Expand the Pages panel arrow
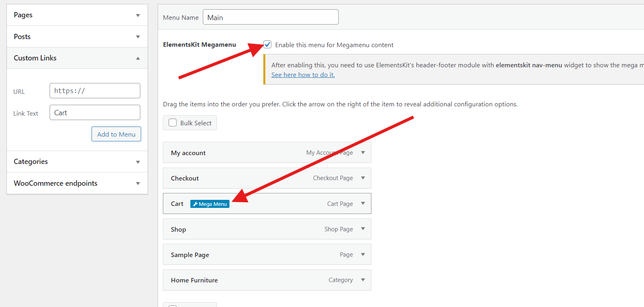 click(138, 15)
